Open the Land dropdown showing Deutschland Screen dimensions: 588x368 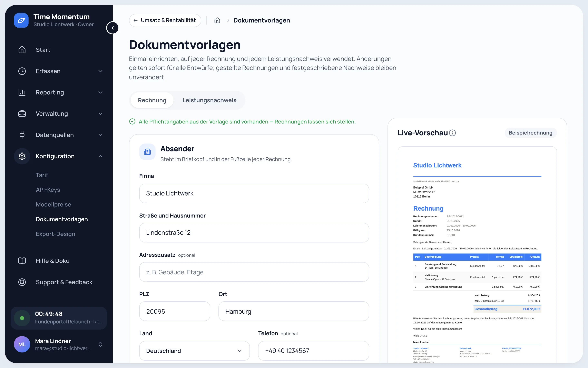coord(194,351)
